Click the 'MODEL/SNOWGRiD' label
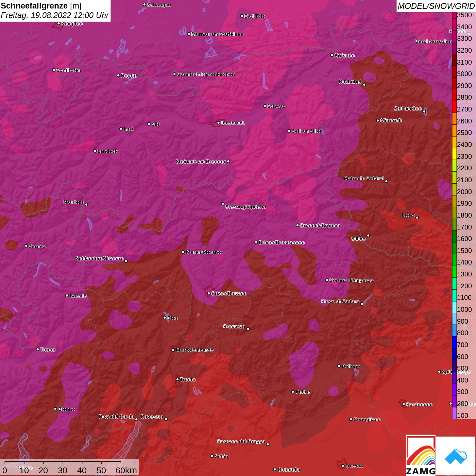Image resolution: width=476 pixels, height=476 pixels. click(x=436, y=6)
